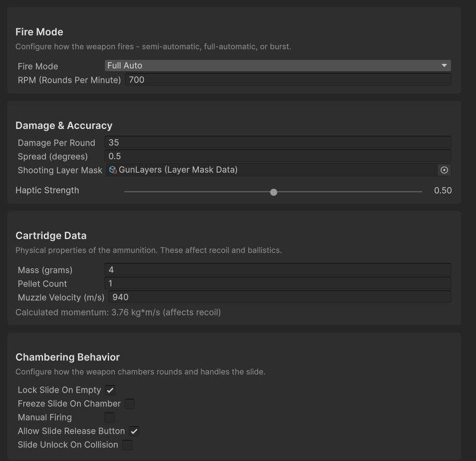
Task: Click the Haptic Strength value 0.50
Action: click(x=442, y=191)
